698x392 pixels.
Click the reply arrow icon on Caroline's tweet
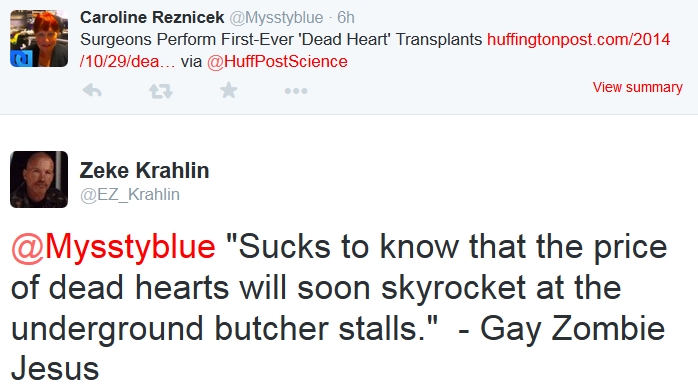click(x=92, y=91)
